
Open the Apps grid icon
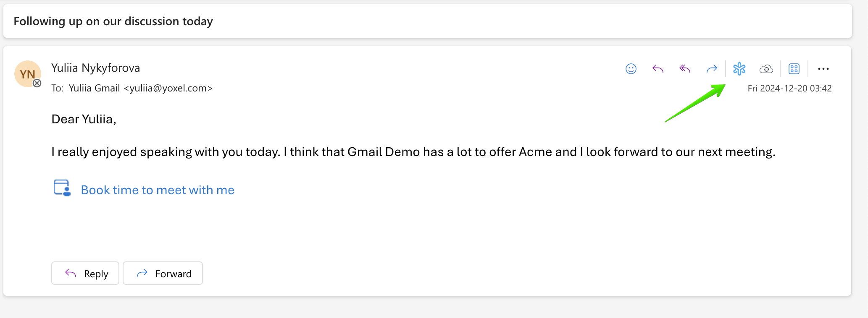pyautogui.click(x=794, y=69)
